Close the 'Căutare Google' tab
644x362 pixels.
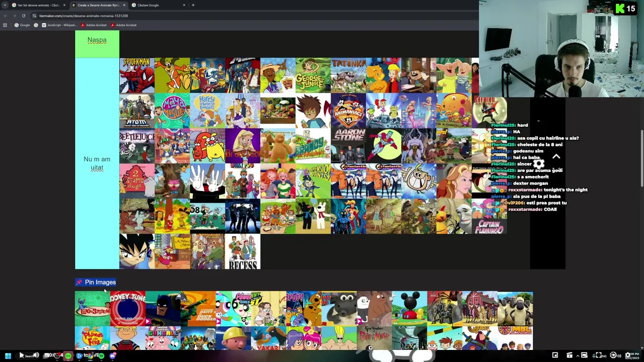(184, 5)
